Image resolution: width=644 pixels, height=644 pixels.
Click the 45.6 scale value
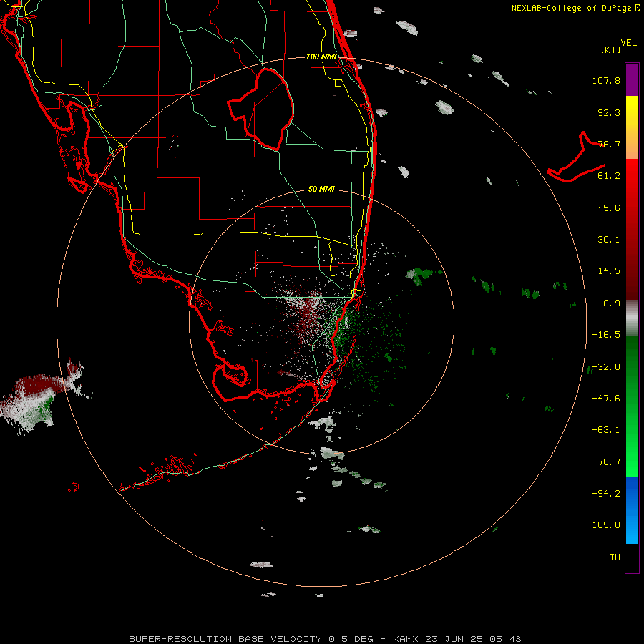[609, 208]
